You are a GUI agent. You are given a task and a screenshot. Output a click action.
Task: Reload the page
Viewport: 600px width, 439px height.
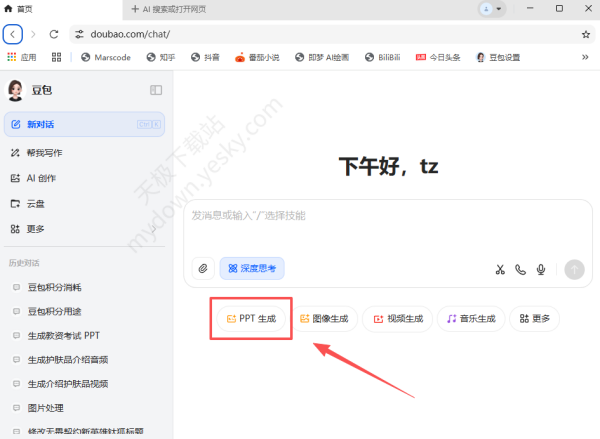53,34
